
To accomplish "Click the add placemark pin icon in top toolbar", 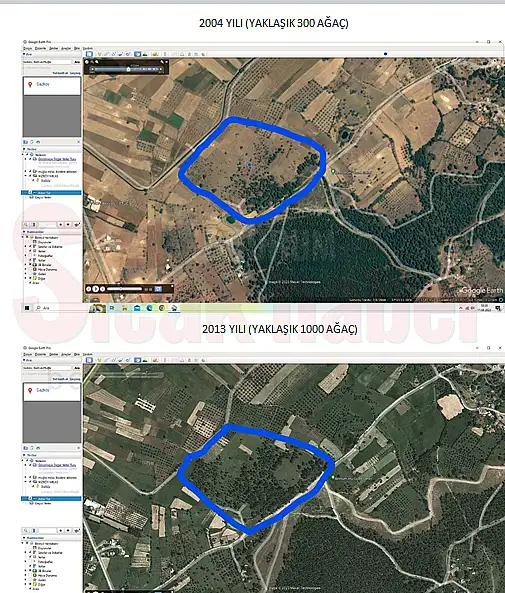I will (x=99, y=54).
